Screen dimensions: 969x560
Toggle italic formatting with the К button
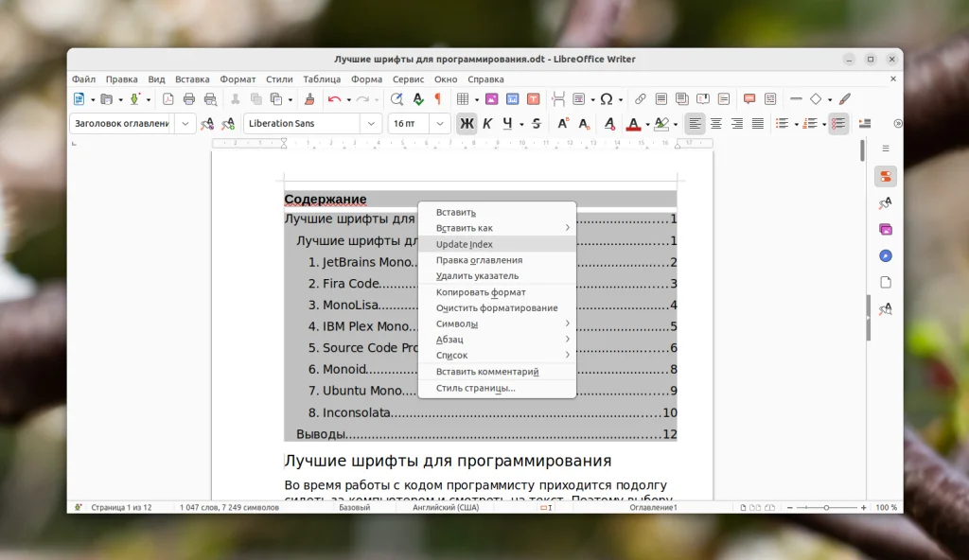[x=485, y=123]
